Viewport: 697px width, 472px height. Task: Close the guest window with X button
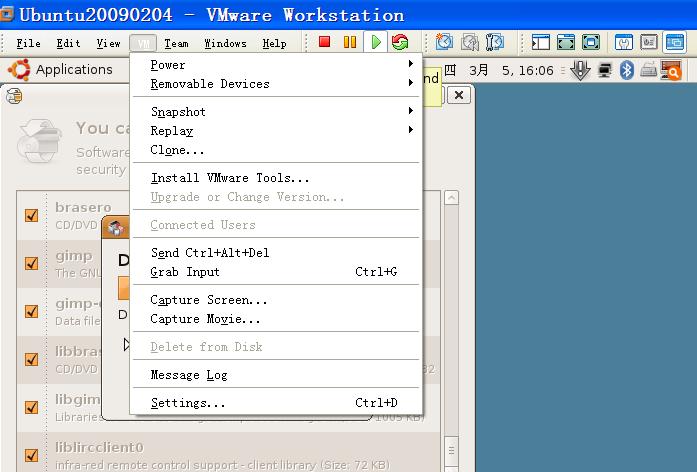[459, 95]
